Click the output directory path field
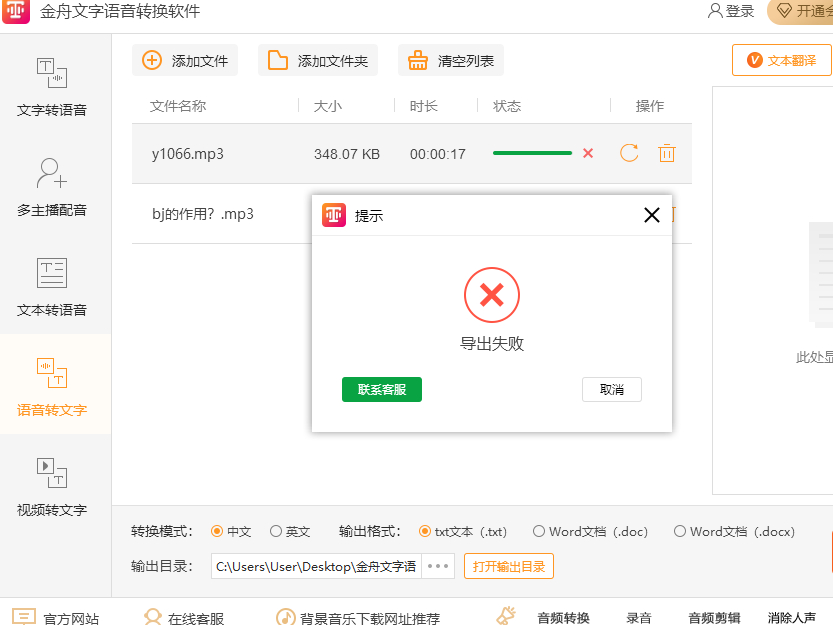The image size is (833, 625). pos(316,567)
